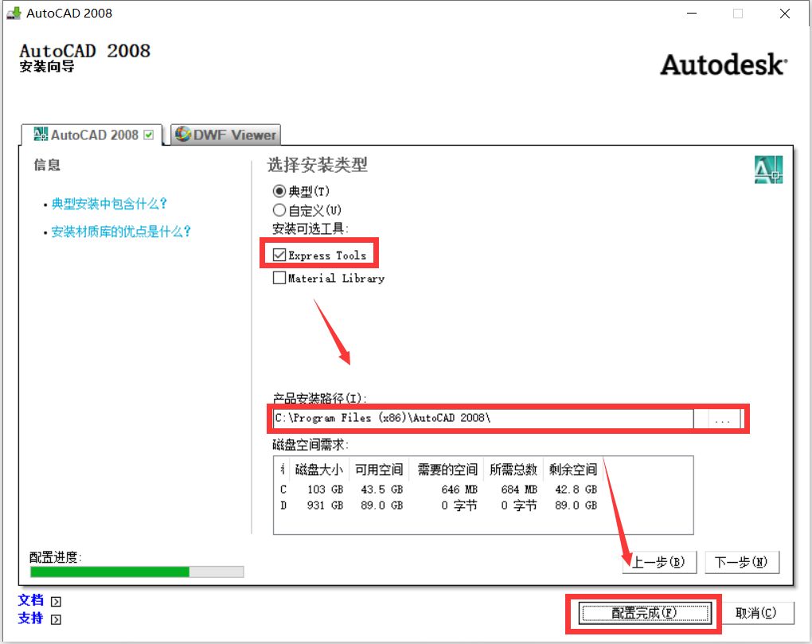812x644 pixels.
Task: Open link 典型安装中包含什么?
Action: (x=109, y=204)
